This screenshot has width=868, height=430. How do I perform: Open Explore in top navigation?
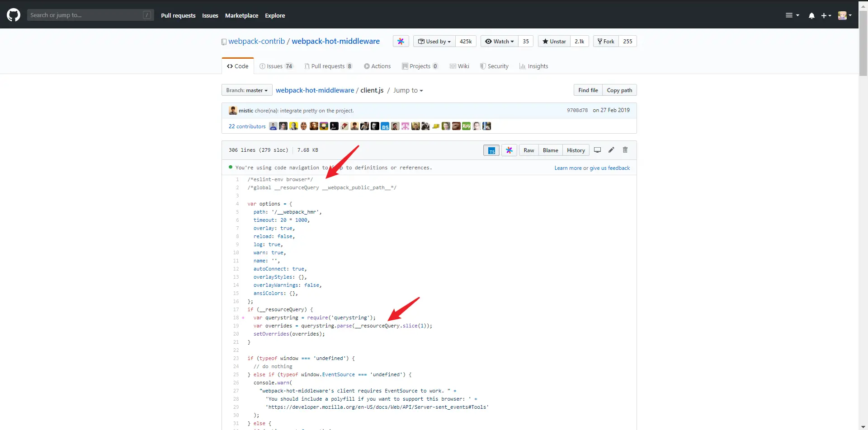tap(275, 15)
